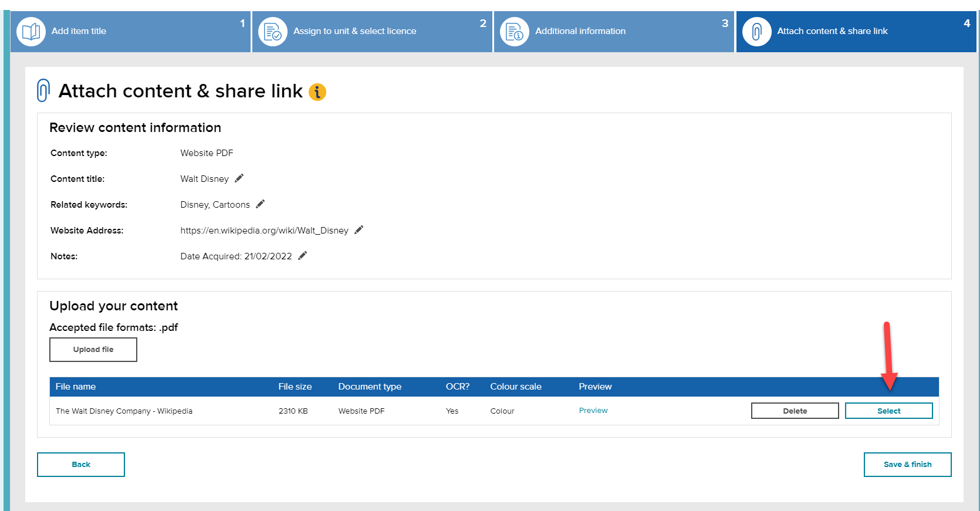980x511 pixels.
Task: Go to Assign to unit & select licence step
Action: 372,31
